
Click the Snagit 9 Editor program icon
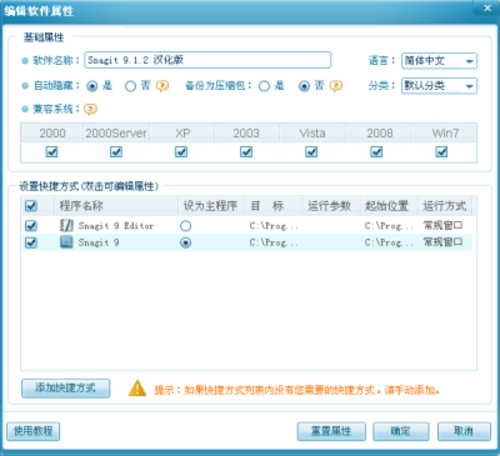coord(66,226)
